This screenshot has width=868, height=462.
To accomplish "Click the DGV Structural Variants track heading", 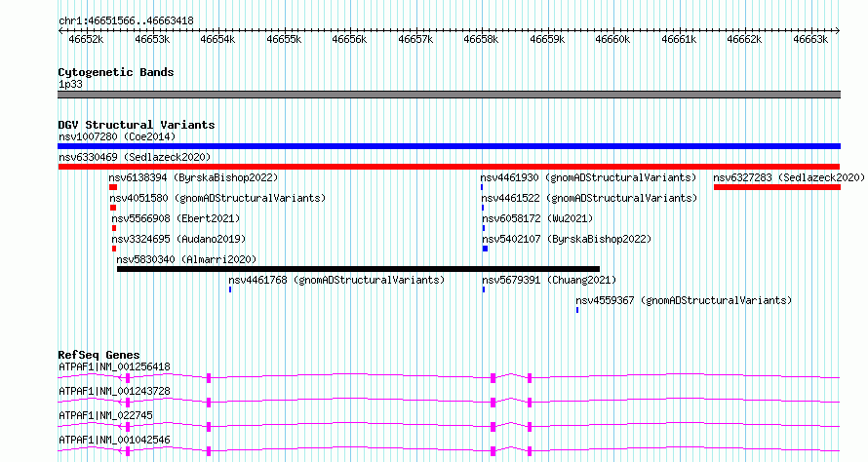I will tap(137, 125).
